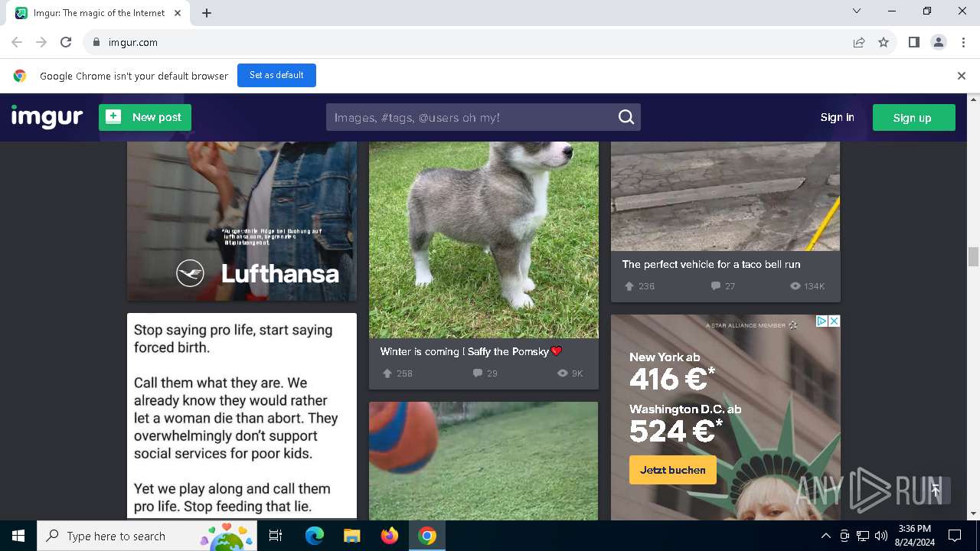The width and height of the screenshot is (980, 551).
Task: Open the Saffy the Pomsky puppy post
Action: (484, 240)
